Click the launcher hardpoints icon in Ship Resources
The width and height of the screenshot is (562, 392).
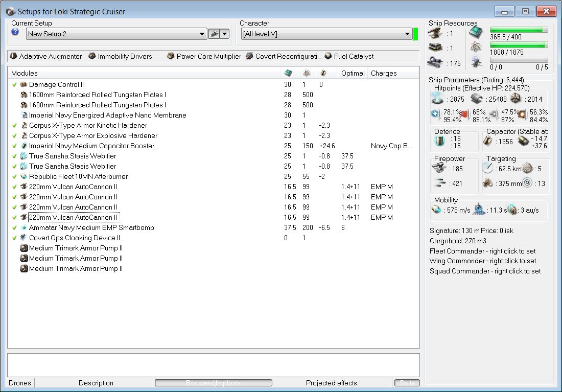click(436, 48)
